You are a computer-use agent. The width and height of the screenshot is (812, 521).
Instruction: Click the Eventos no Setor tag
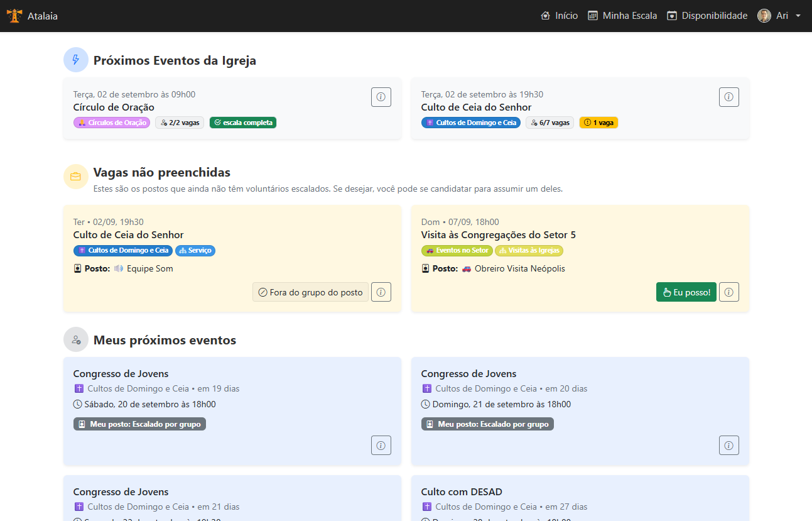pyautogui.click(x=457, y=251)
